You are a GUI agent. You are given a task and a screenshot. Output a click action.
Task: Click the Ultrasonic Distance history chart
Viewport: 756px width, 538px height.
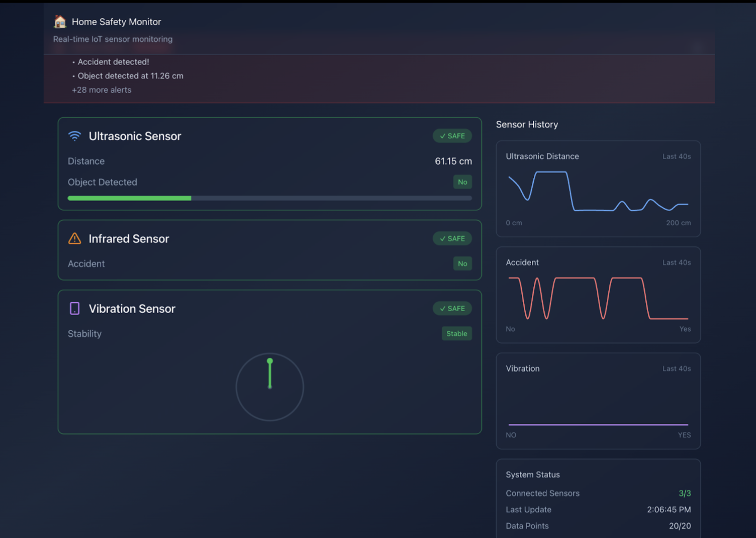point(598,192)
